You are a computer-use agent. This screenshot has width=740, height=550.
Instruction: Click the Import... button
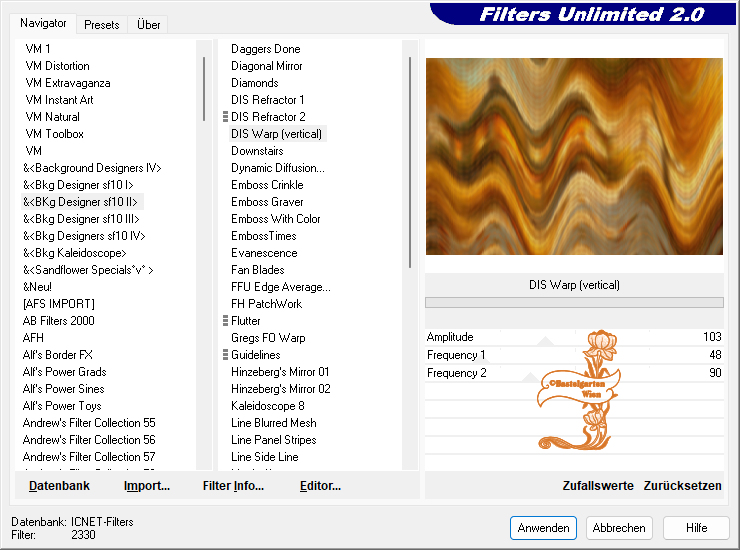(147, 486)
